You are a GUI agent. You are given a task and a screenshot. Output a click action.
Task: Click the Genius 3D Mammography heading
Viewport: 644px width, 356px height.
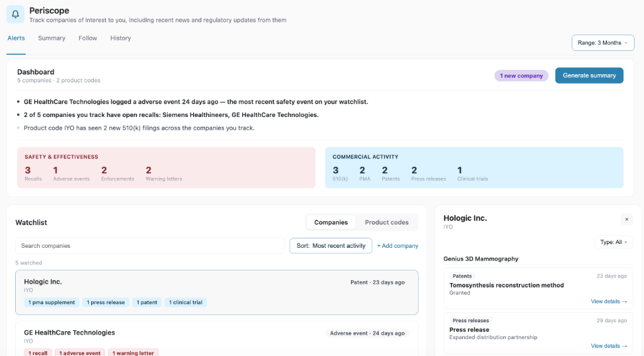coord(480,259)
